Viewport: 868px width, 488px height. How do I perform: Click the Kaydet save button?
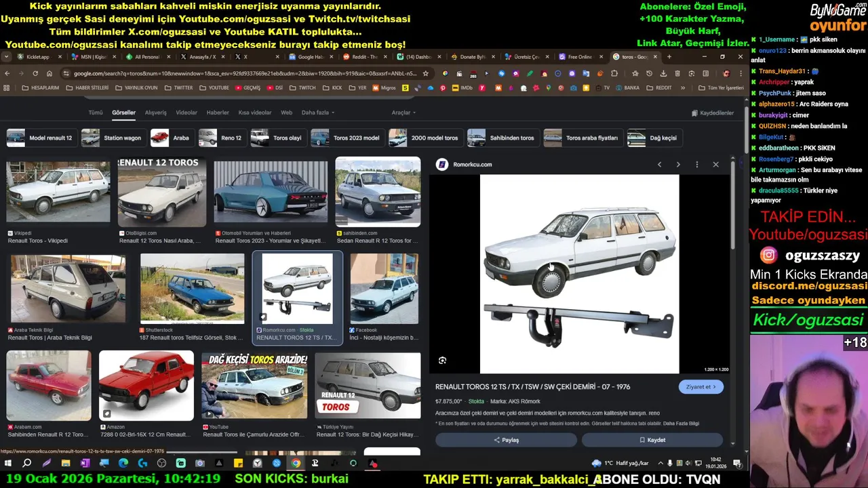652,440
